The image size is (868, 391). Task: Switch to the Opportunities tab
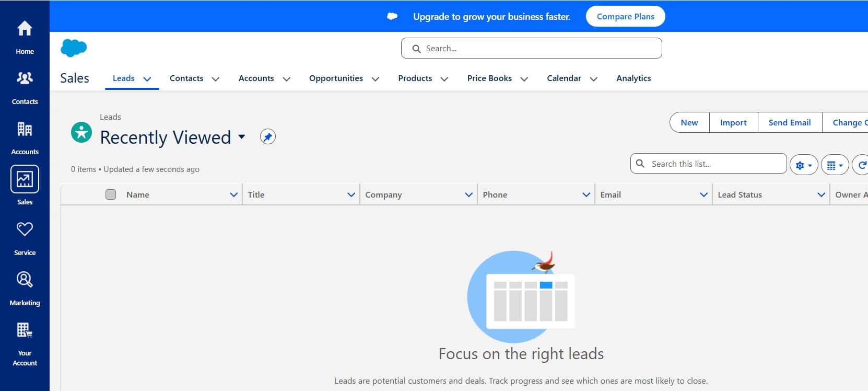336,78
